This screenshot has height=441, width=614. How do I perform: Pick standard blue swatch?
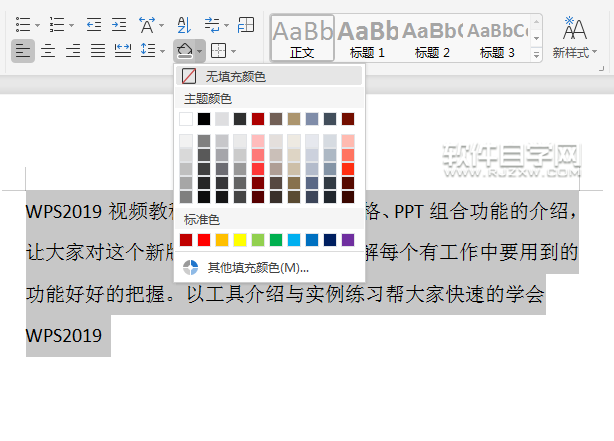(x=312, y=240)
